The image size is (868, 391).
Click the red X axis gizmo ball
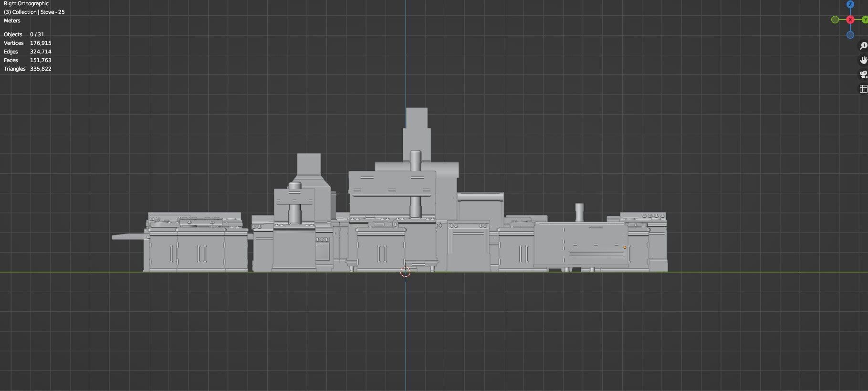[x=850, y=20]
